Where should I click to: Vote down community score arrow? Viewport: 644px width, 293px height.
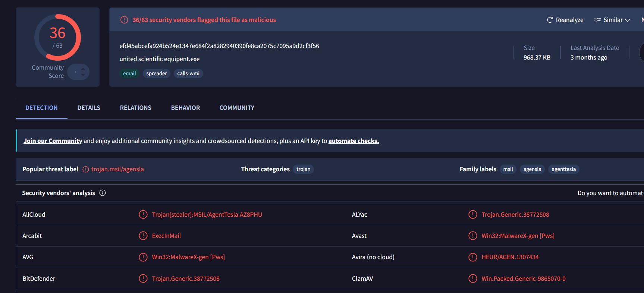[83, 75]
